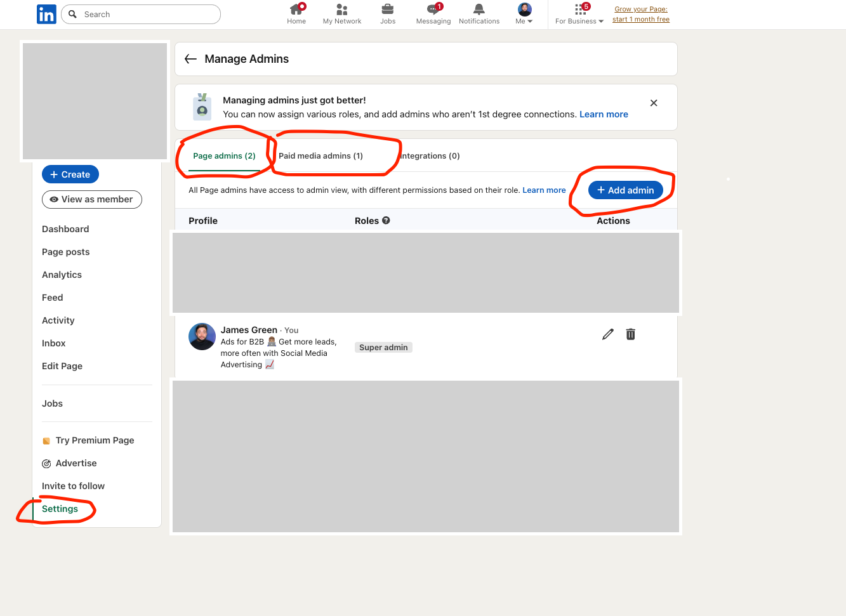Edit James Green's admin role
Viewport: 846px width, 616px height.
tap(608, 334)
